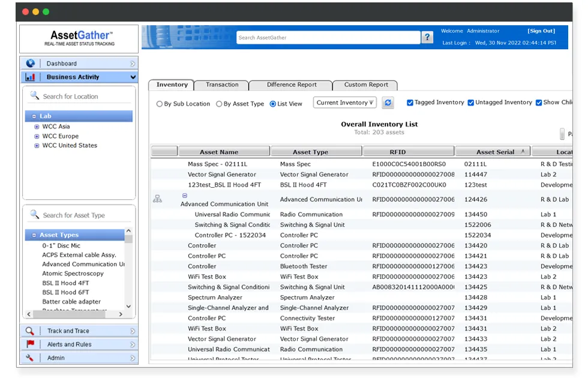Click the Controller PC - 1522034 asset name
This screenshot has height=378, width=588.
coord(230,235)
